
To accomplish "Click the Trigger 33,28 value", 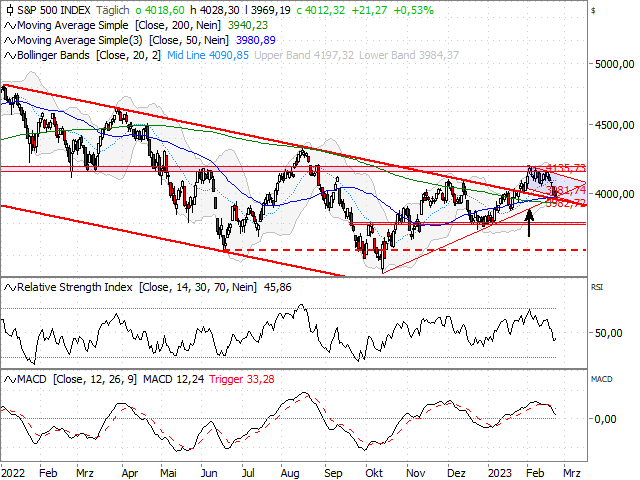I will tap(242, 379).
